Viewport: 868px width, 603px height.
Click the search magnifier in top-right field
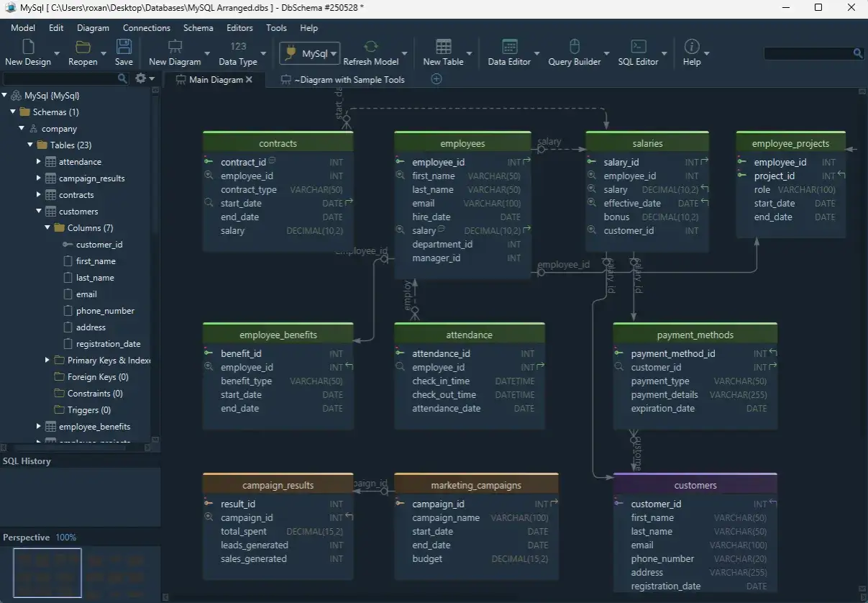click(858, 53)
